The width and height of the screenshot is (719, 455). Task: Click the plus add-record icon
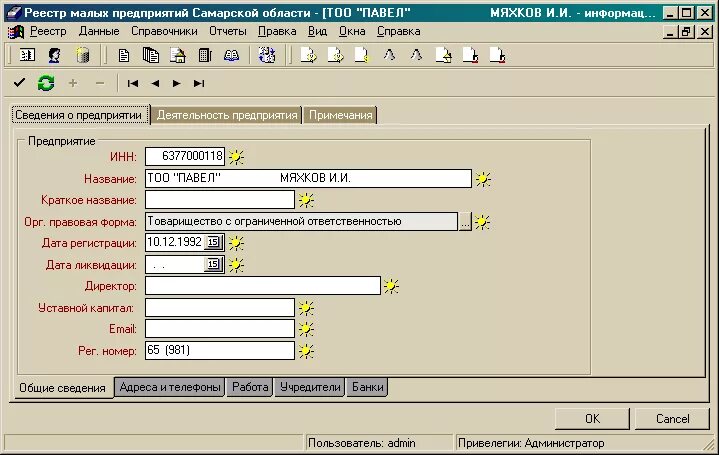[72, 83]
